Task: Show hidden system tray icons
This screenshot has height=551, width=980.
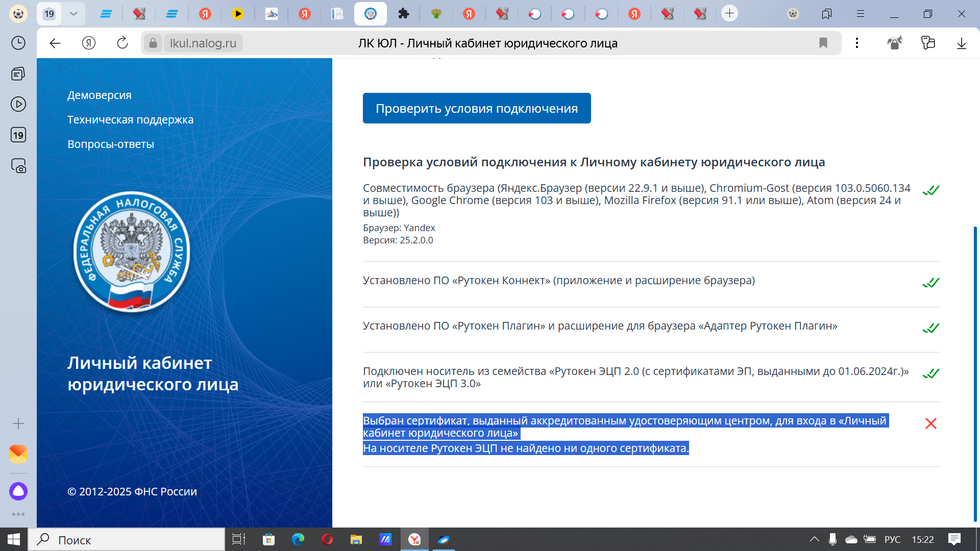Action: pyautogui.click(x=815, y=539)
